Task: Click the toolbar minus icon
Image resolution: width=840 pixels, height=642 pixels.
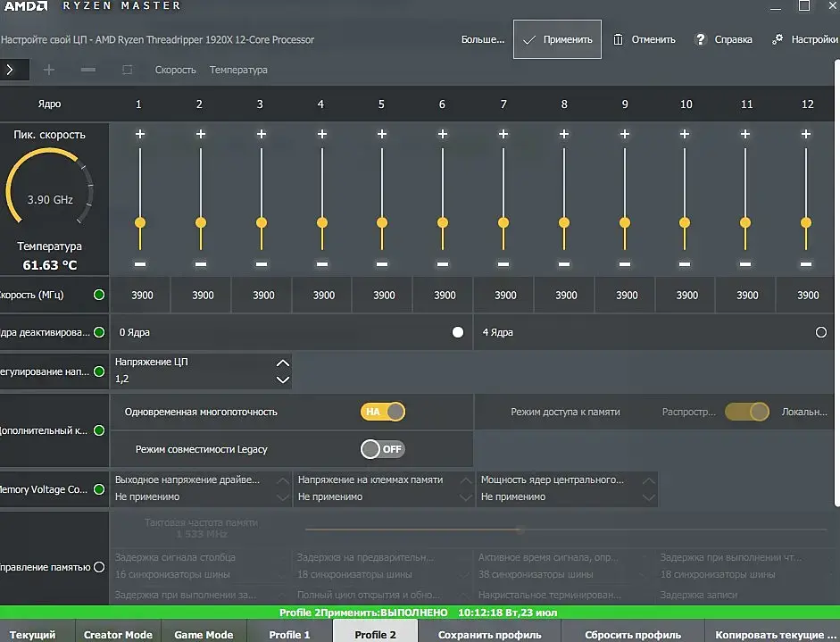Action: [x=88, y=70]
